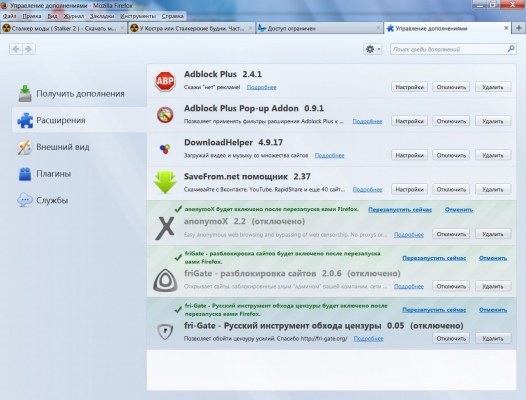Select Расширения category in the sidebar

[79, 120]
